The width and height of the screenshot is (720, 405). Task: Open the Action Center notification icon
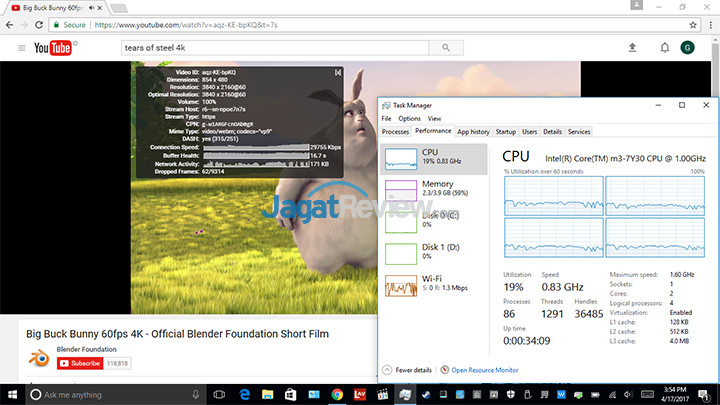tap(703, 394)
